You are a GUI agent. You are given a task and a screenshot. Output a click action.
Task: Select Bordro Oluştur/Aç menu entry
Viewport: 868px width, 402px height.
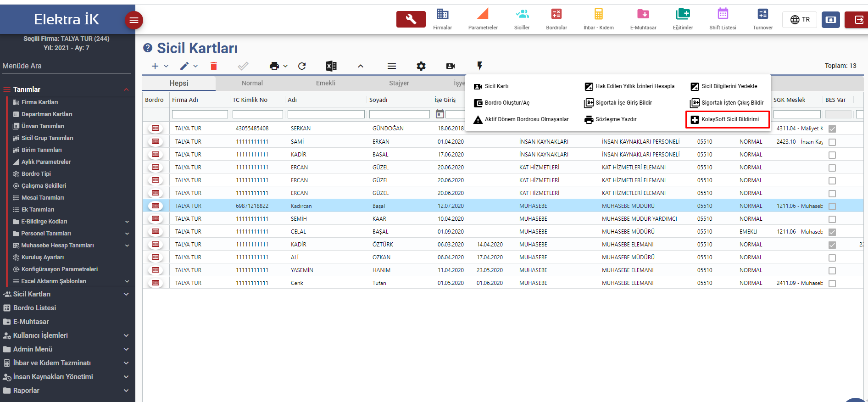tap(502, 103)
